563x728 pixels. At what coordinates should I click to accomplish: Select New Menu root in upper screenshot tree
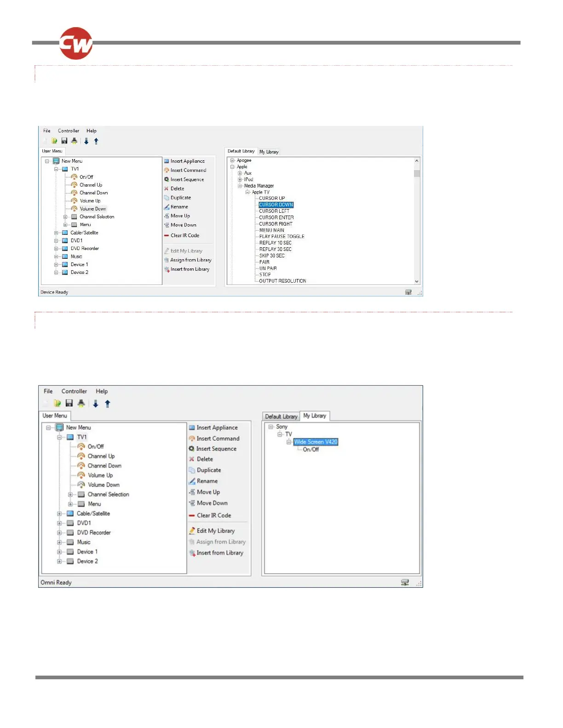click(x=72, y=161)
